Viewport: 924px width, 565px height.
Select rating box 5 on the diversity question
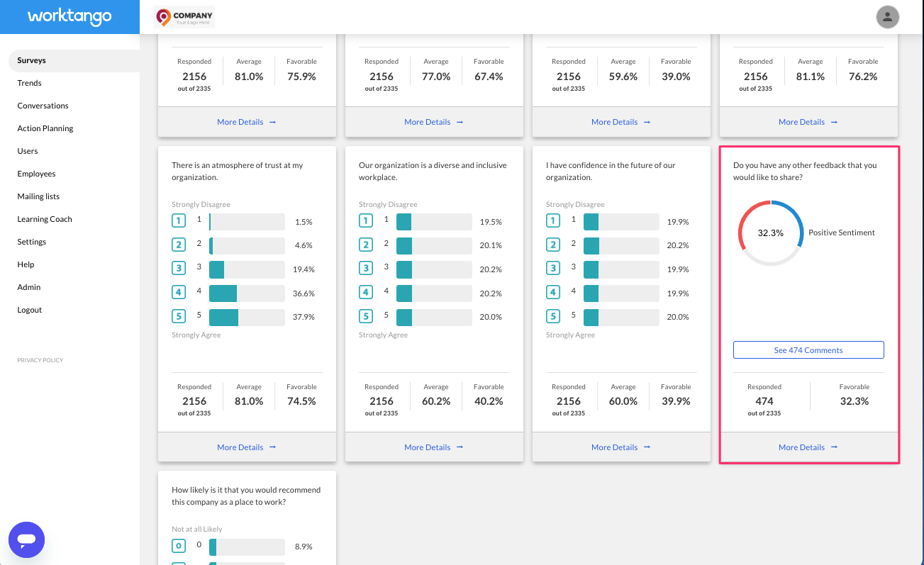[365, 316]
